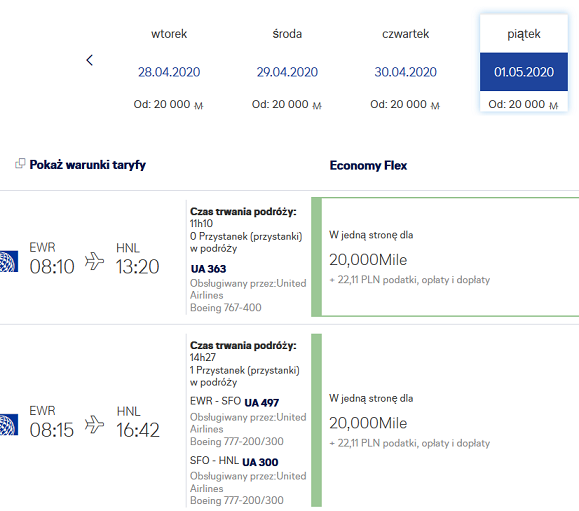Click the green selection bar of the 11h10 flight
The image size is (579, 511).
(x=316, y=257)
